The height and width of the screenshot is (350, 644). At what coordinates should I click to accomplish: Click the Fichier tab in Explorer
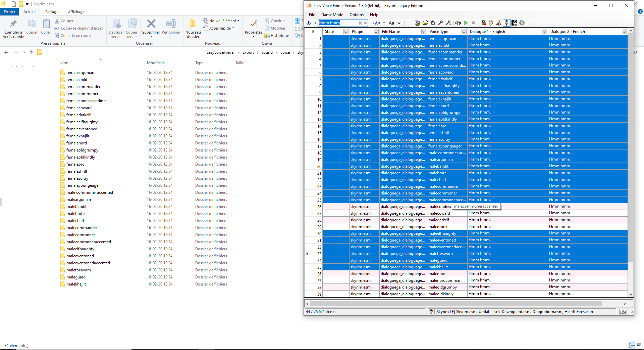pyautogui.click(x=9, y=12)
